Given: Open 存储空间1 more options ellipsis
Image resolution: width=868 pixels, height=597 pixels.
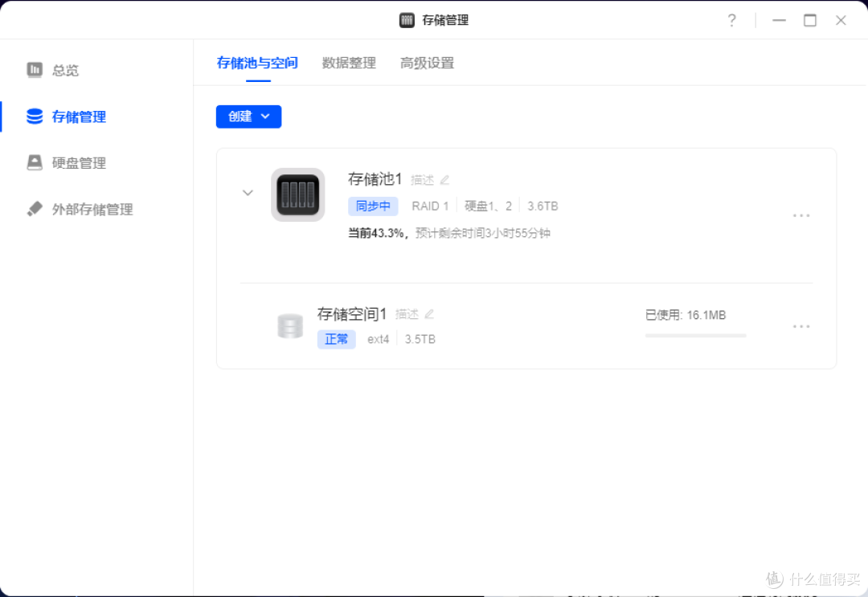Looking at the screenshot, I should coord(801,326).
